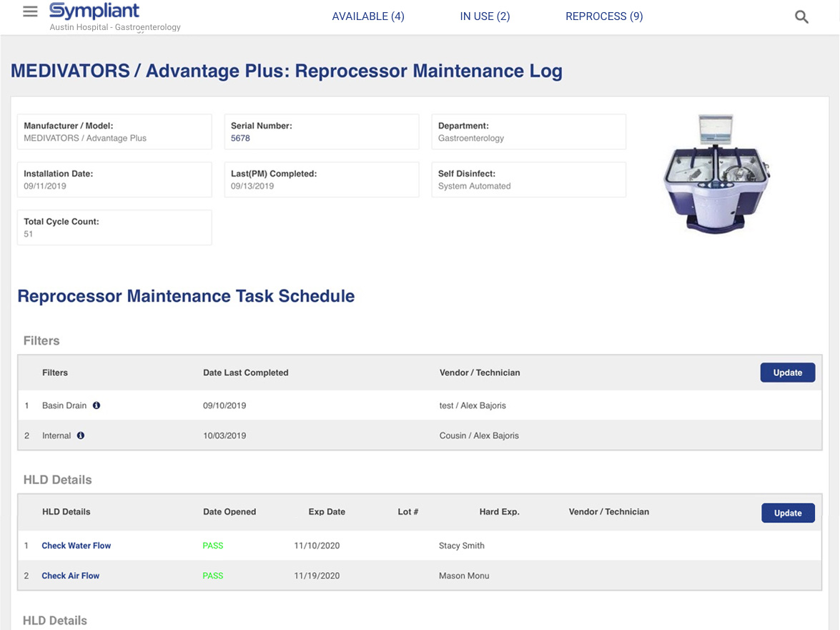Show info for Internal filter
The width and height of the screenshot is (840, 630).
click(80, 435)
